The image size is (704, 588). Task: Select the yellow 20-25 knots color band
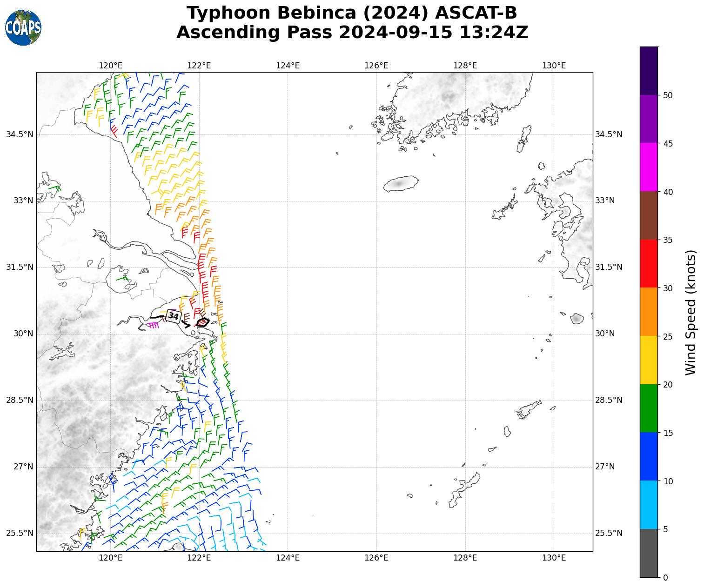point(649,360)
